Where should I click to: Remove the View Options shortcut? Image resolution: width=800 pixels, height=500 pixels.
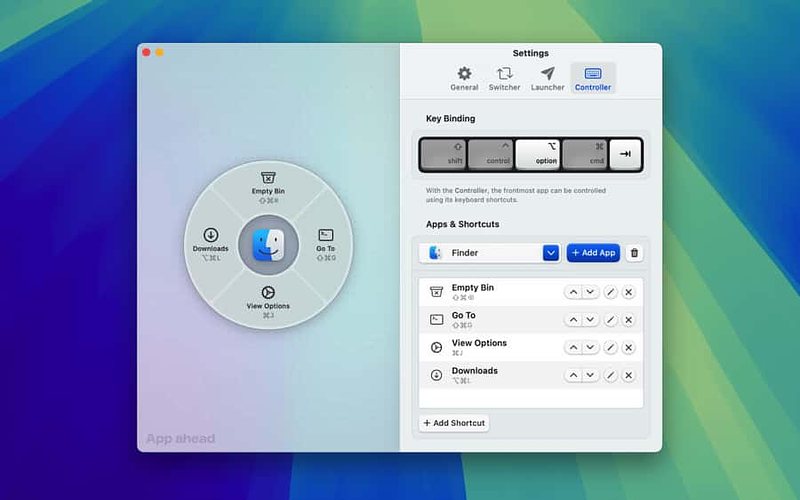[x=629, y=347]
